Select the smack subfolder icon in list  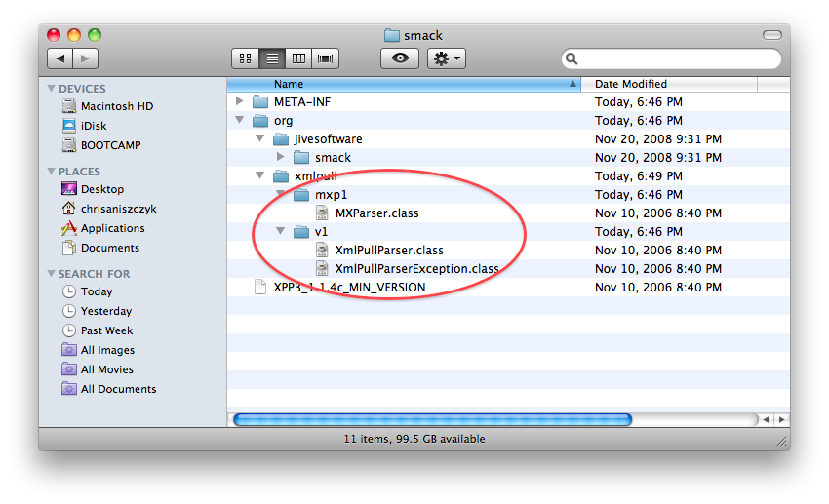pos(301,157)
